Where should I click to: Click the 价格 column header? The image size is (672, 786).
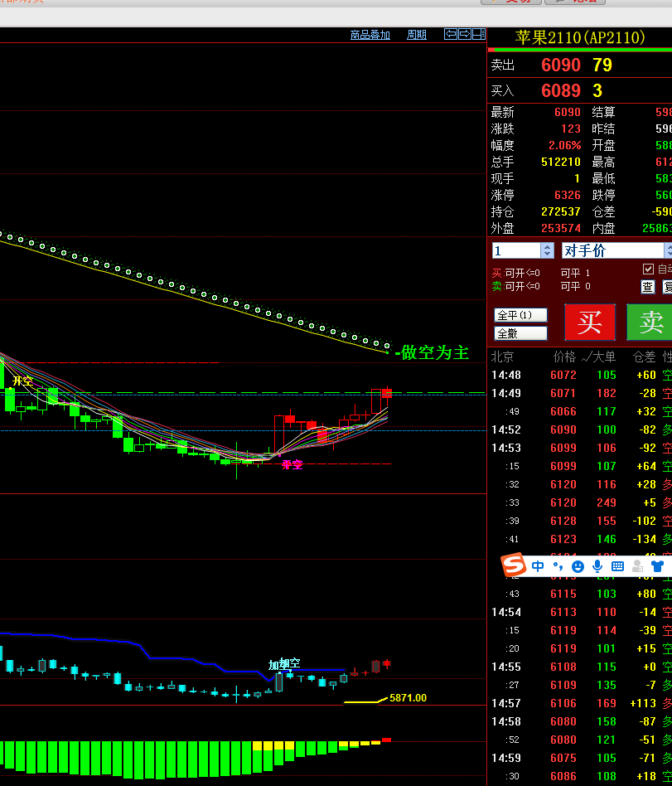pos(565,357)
